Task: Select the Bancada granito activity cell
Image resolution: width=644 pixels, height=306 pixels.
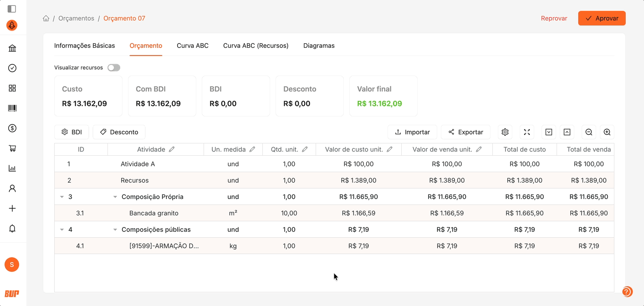Action: (x=154, y=213)
